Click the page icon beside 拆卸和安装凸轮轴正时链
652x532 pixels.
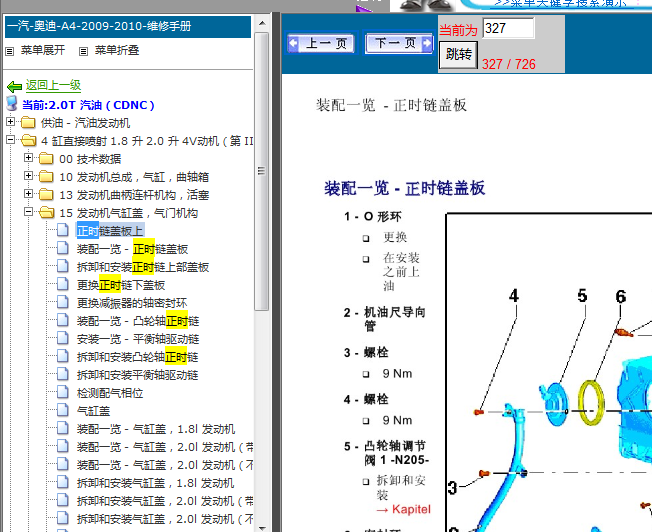(x=63, y=356)
